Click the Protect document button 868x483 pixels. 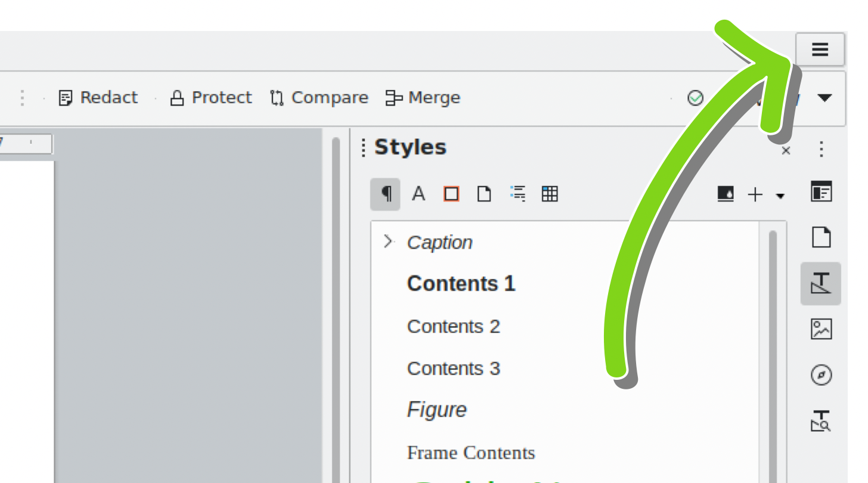coord(211,98)
